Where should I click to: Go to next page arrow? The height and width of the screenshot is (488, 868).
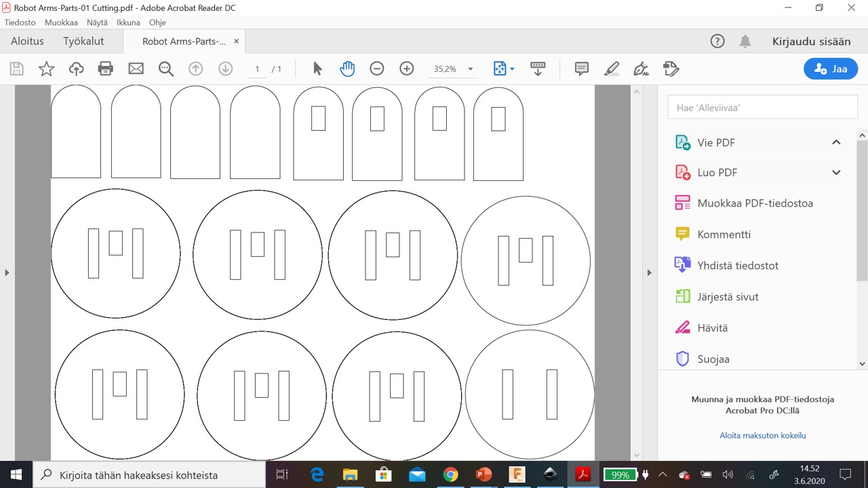(225, 68)
